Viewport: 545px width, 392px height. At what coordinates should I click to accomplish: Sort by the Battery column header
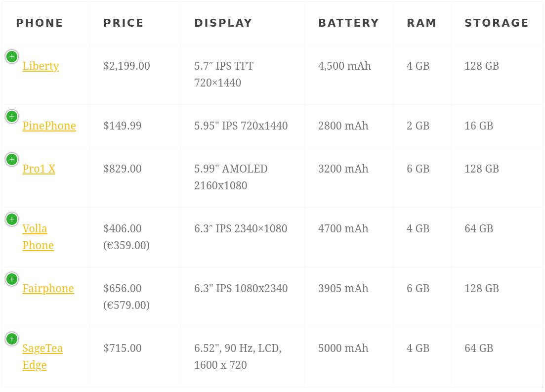tap(348, 23)
